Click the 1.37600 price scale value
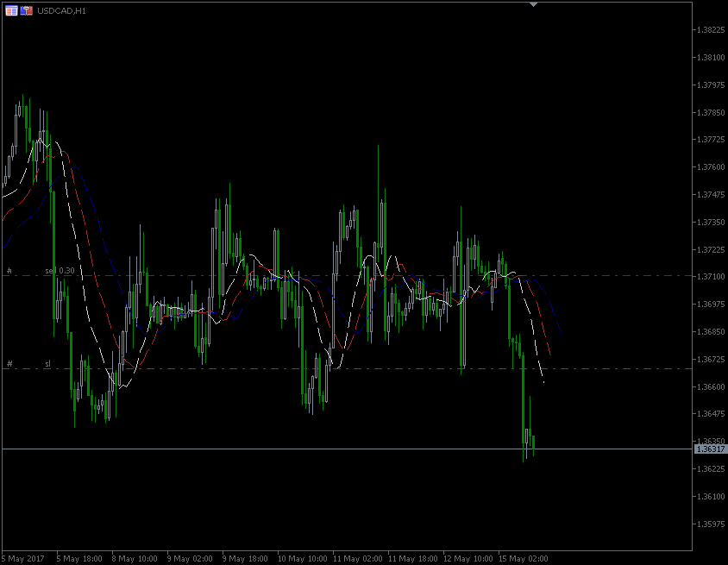728x565 pixels. pyautogui.click(x=711, y=167)
